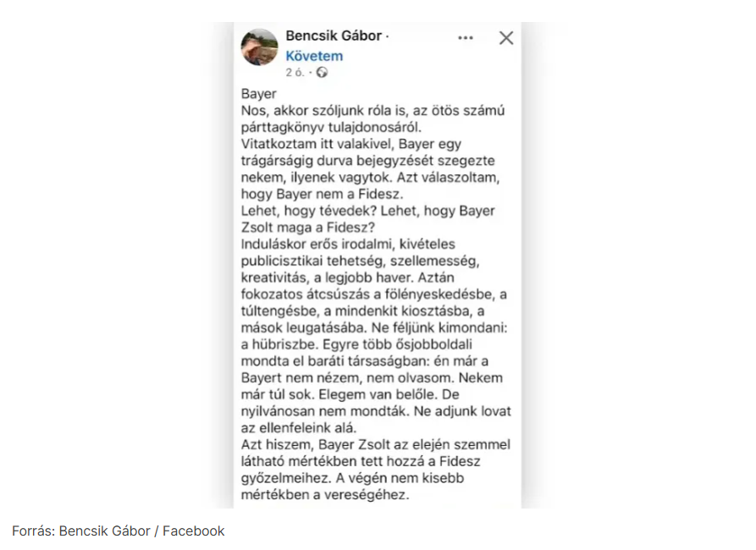Click the "Forrás: Bencsik Gábor / Facebook" caption
Image resolution: width=756 pixels, height=550 pixels.
point(119,531)
